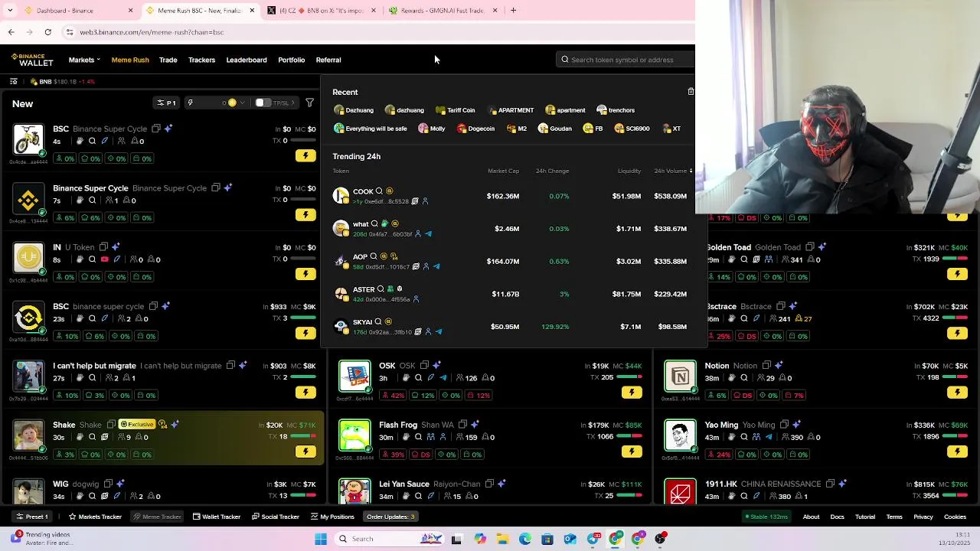Click the BNB price ticker
The width and height of the screenshot is (980, 551).
63,81
